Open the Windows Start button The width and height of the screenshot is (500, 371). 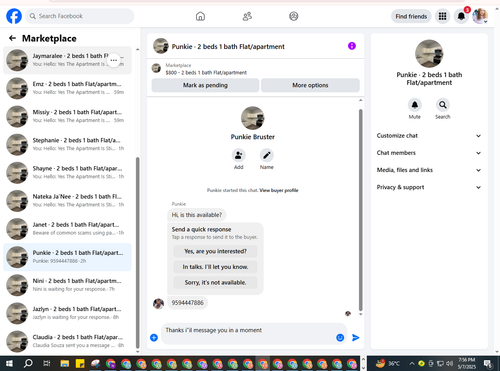[9, 363]
